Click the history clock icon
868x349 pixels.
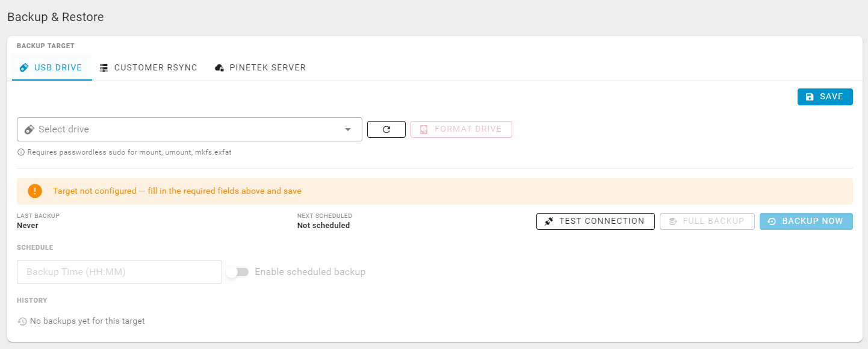[22, 321]
